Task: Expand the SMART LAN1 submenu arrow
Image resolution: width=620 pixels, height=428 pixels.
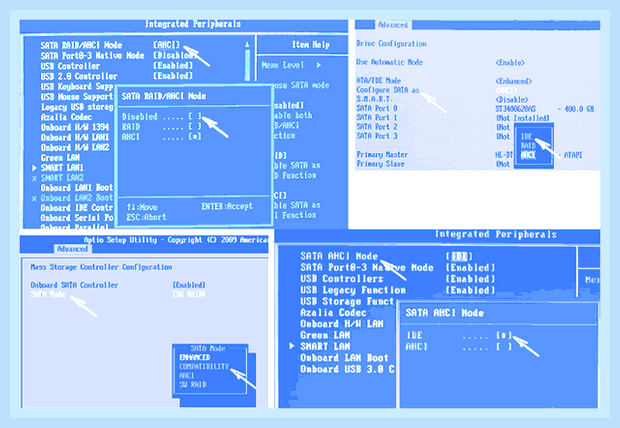Action: tap(34, 168)
